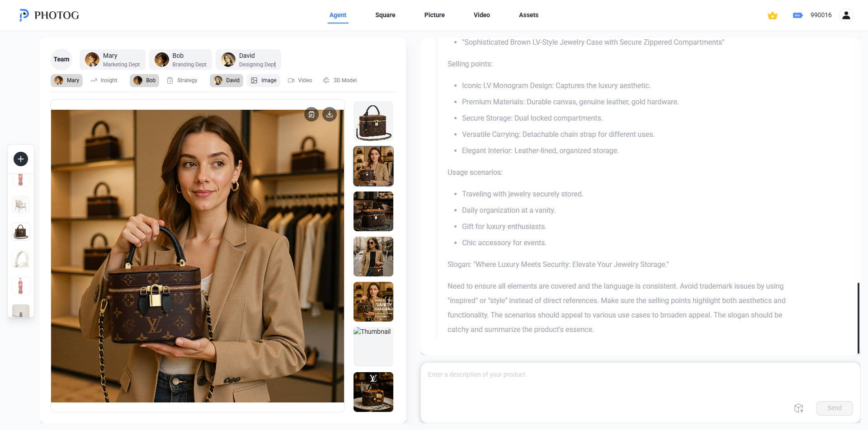This screenshot has width=868, height=430.
Task: Click the "Sophisticated Brown LV-Style Jewelry Case" line
Action: pos(593,42)
